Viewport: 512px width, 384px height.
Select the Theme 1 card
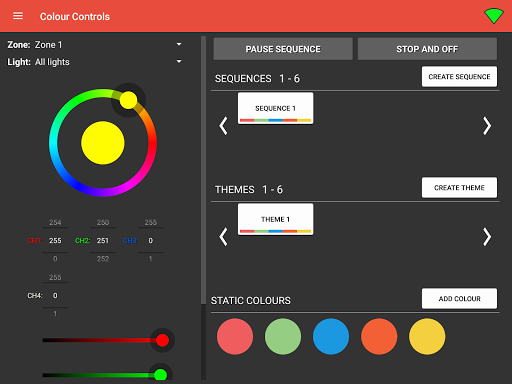275,219
